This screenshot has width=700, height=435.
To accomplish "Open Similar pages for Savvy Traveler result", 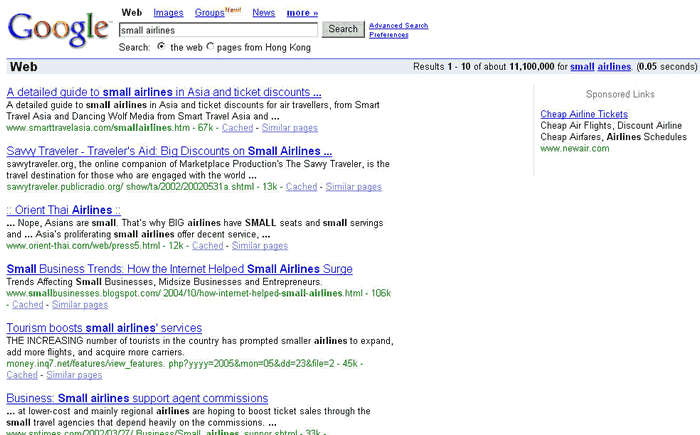I will (x=353, y=187).
